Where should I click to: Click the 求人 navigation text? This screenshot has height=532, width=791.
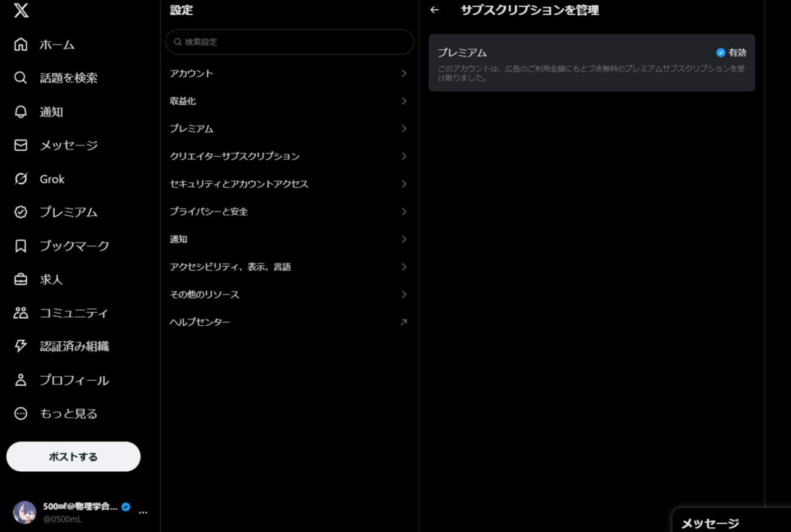coord(51,280)
